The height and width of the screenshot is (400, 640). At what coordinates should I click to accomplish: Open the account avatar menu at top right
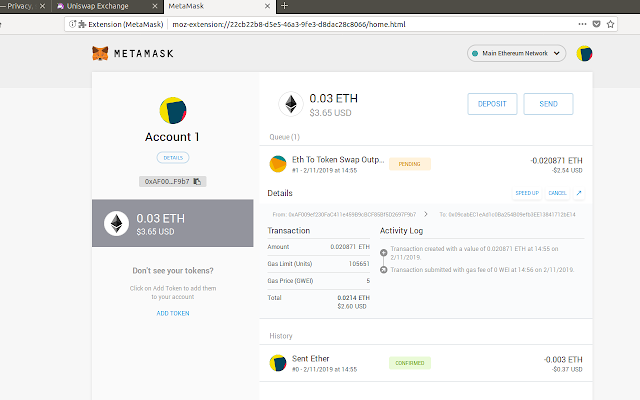[584, 53]
